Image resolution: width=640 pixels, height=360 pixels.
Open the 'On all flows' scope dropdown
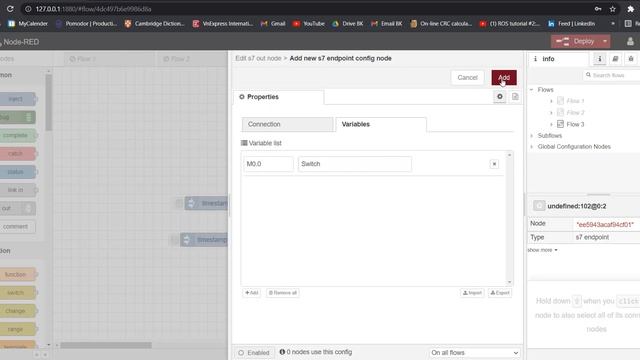[474, 353]
